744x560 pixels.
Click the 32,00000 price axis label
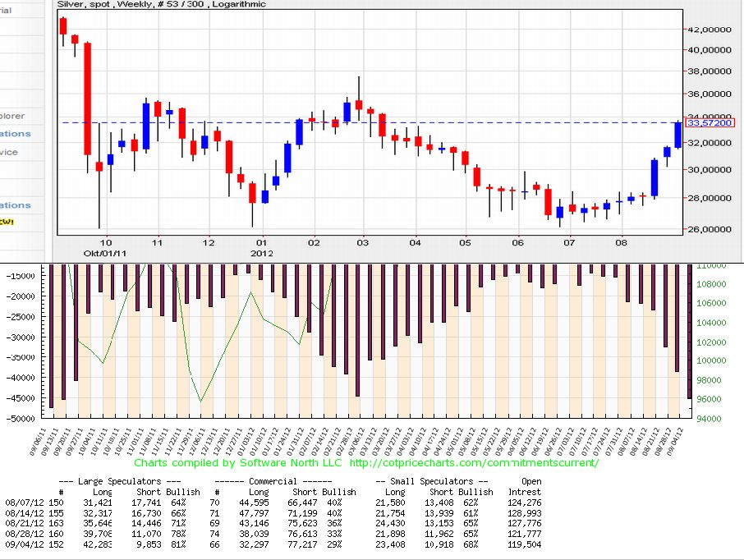pos(710,143)
